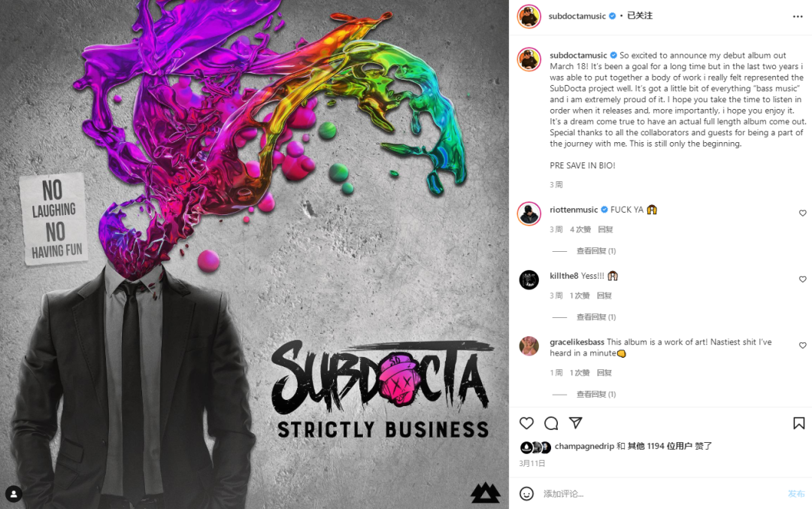Like gracelikesbass's comment

click(x=802, y=345)
